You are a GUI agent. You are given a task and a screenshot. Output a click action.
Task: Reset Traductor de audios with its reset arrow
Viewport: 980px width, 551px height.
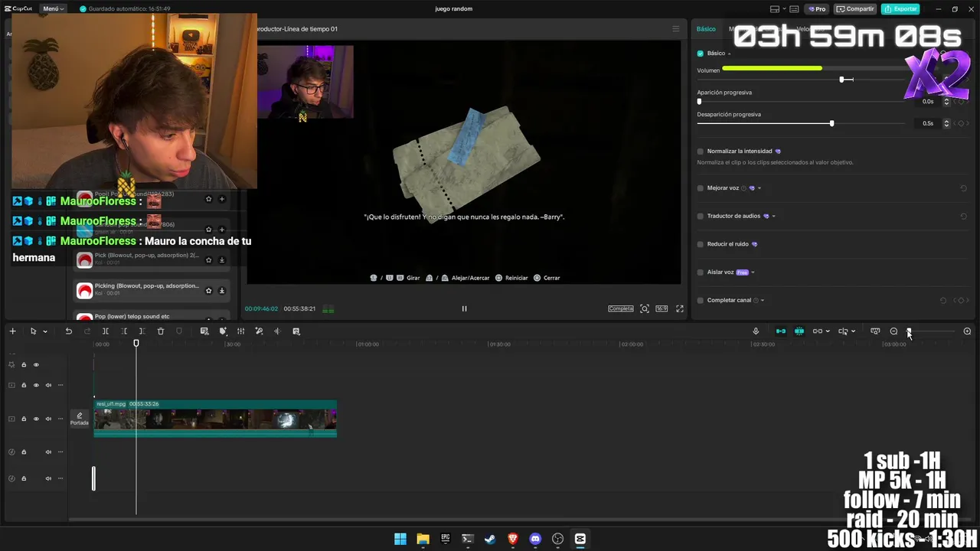(963, 217)
